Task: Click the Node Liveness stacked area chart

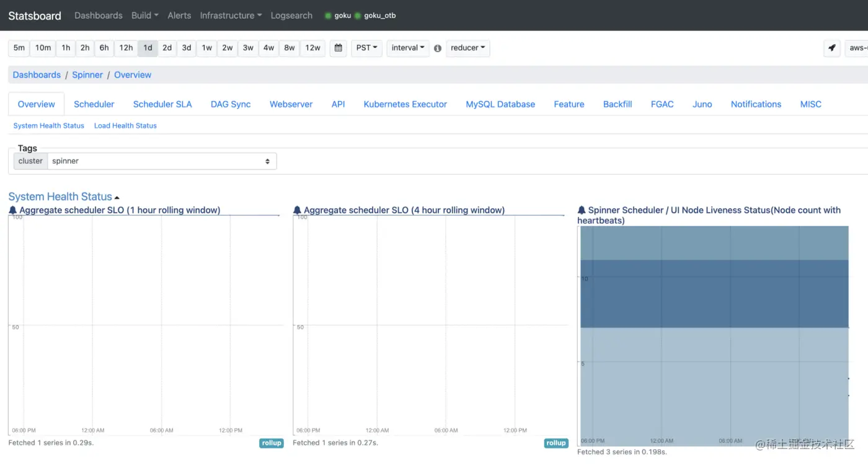Action: (x=714, y=336)
